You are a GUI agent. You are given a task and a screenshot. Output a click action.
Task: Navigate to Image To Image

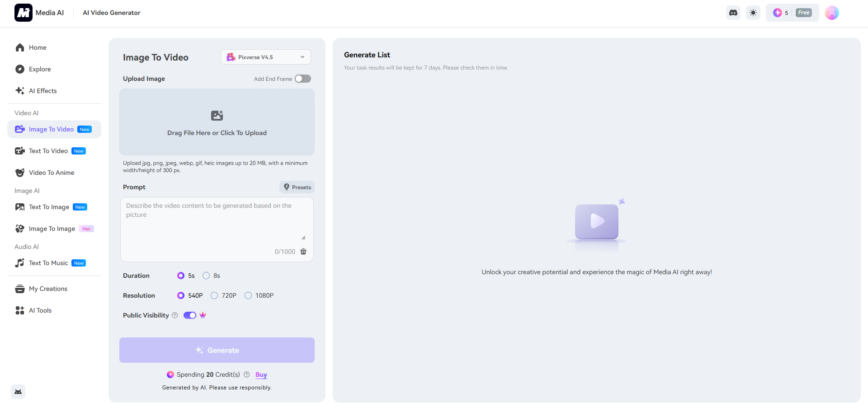coord(54,229)
